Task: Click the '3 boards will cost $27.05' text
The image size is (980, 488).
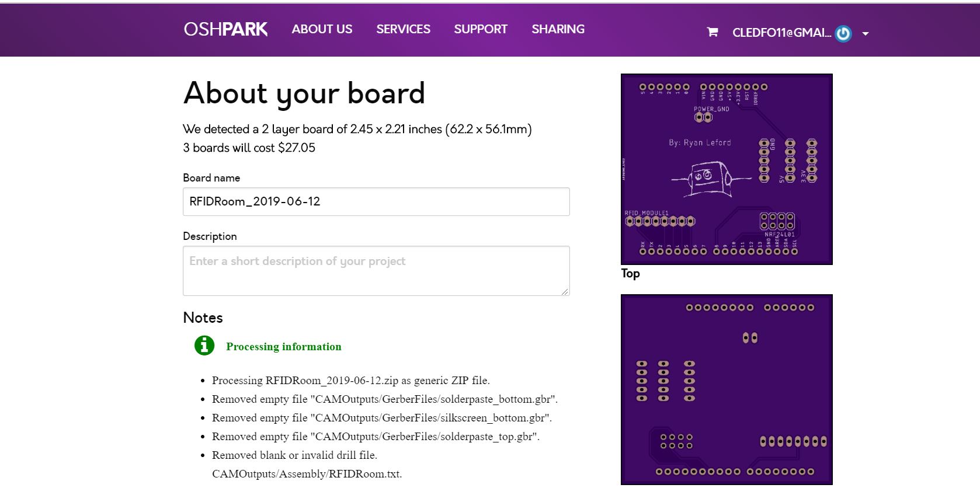Action: pos(249,148)
